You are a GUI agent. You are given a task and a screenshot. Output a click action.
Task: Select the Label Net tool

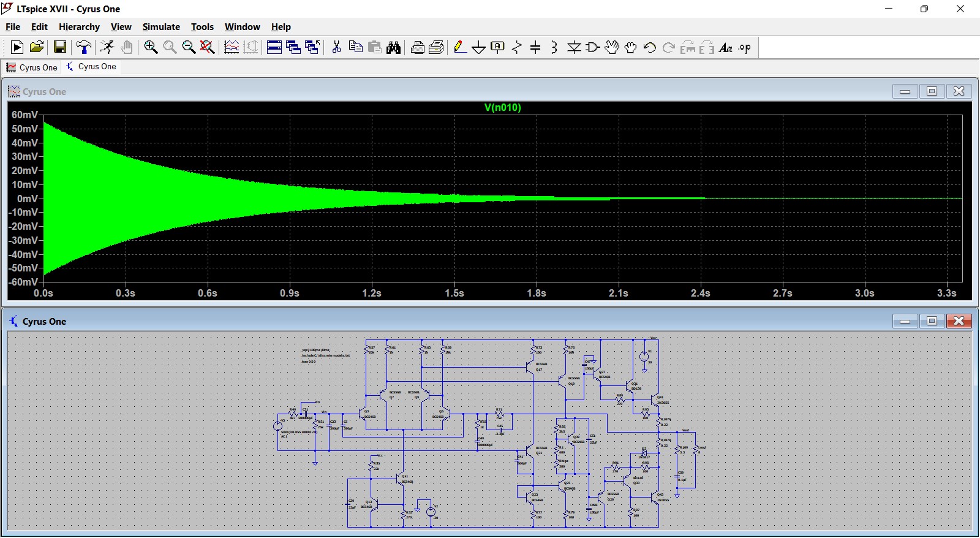coord(498,47)
